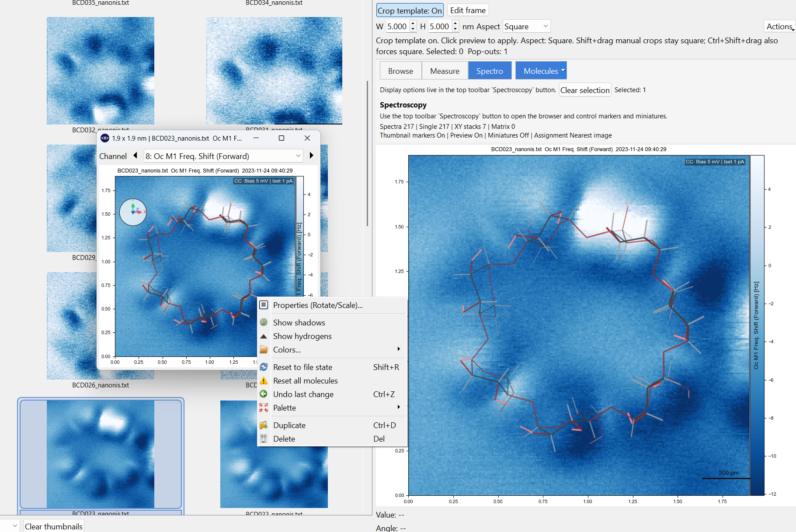Open the Aspect Square dropdown

[526, 27]
